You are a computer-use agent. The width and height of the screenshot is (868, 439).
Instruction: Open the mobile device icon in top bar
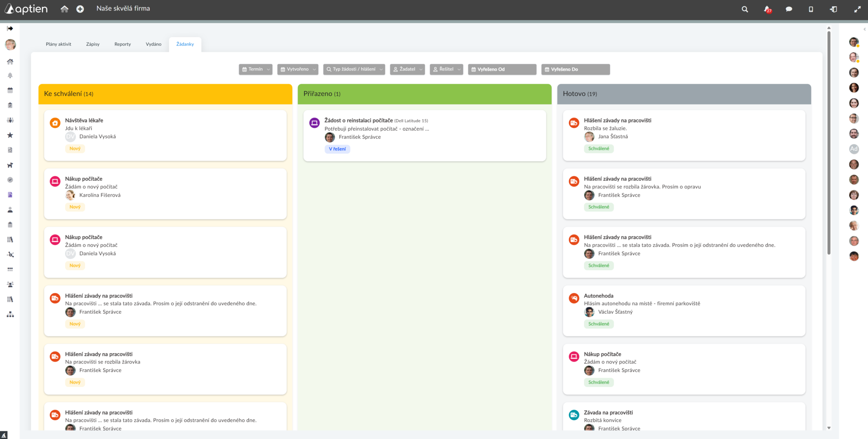[811, 9]
